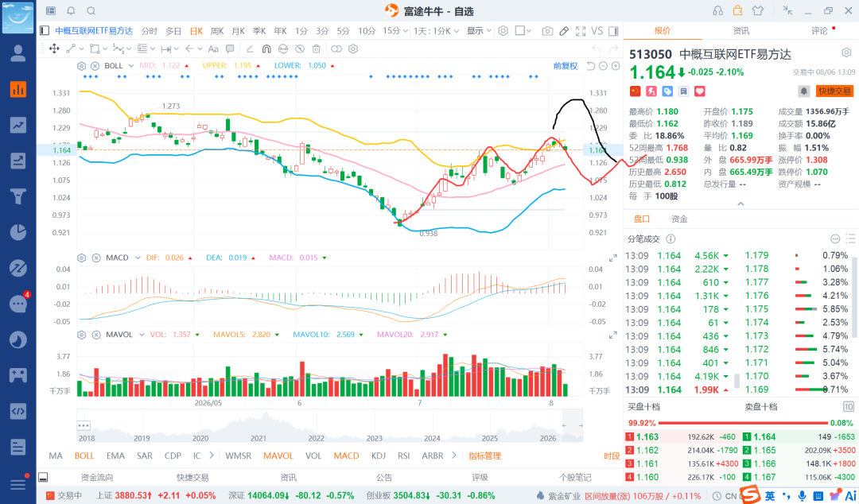Image resolution: width=859 pixels, height=504 pixels.
Task: Open the BOLL indicator dropdown arrow
Action: pos(131,66)
